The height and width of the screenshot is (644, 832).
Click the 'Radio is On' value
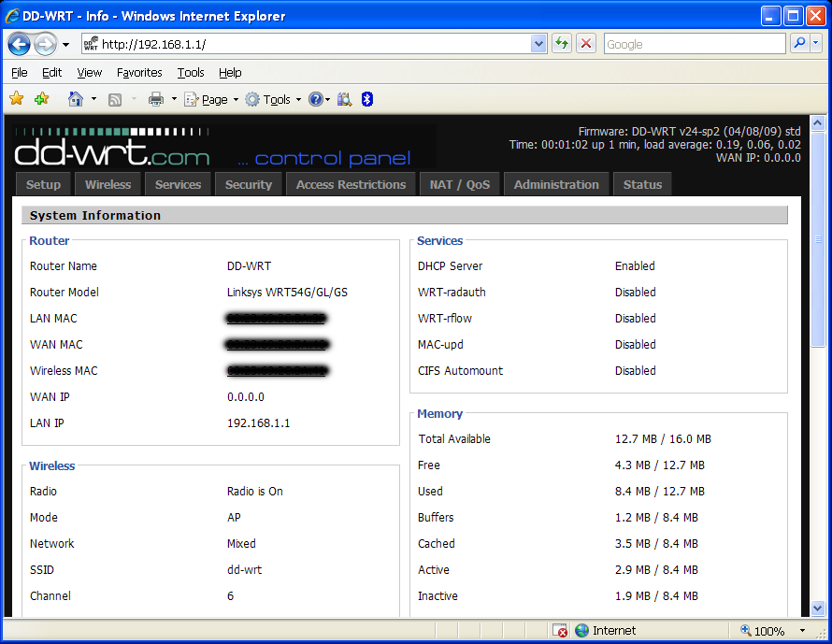pos(254,492)
